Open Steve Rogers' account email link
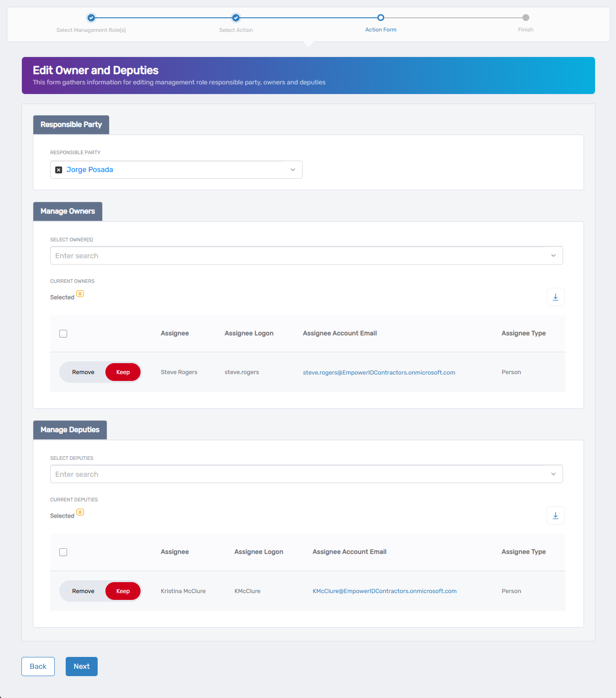The image size is (616, 698). tap(379, 373)
